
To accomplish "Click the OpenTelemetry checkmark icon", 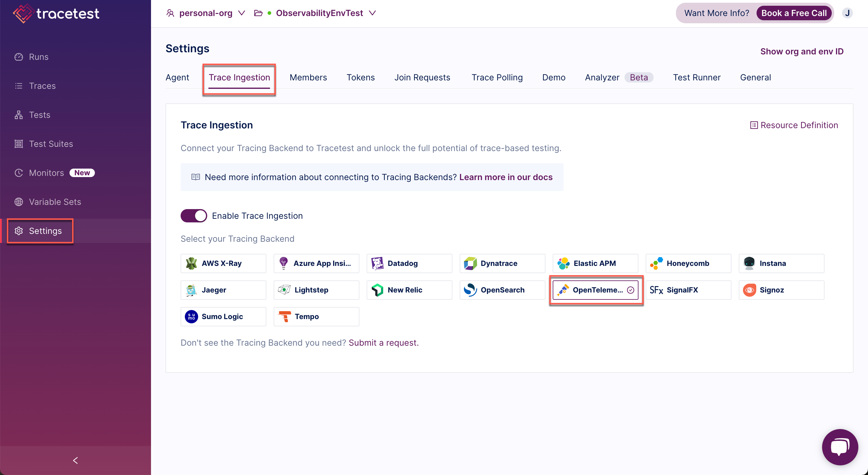I will (x=630, y=290).
